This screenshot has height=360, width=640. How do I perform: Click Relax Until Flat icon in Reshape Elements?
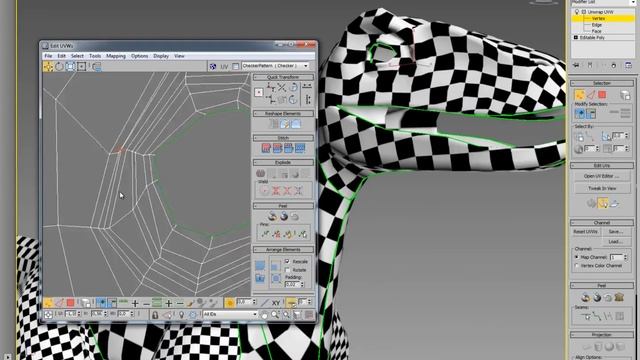(284, 124)
